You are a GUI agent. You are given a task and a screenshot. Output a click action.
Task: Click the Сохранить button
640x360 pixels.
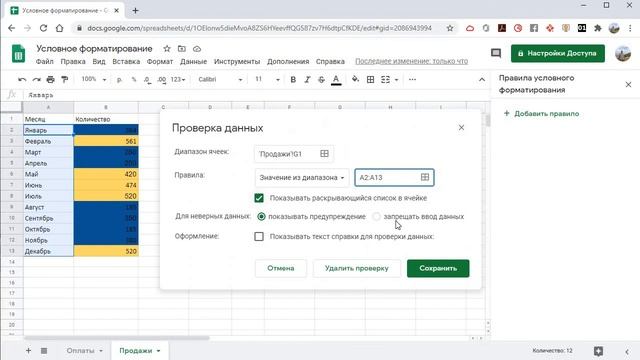pos(438,269)
